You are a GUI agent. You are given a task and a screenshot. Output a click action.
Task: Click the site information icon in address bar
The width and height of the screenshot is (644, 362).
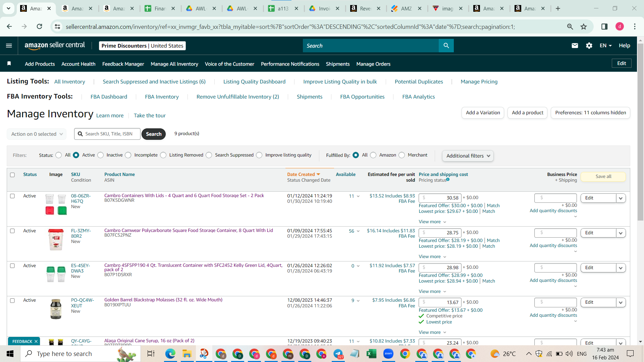point(58,26)
